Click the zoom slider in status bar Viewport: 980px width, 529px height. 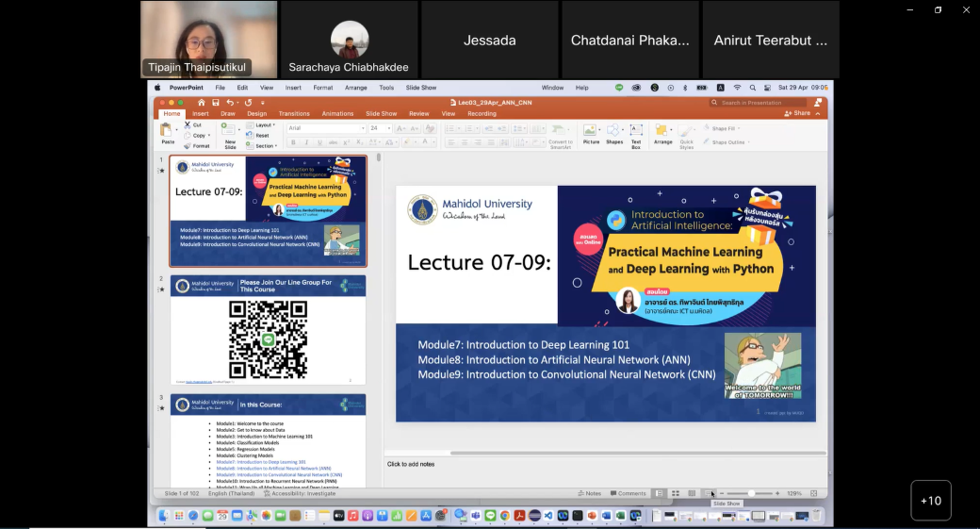(x=750, y=493)
